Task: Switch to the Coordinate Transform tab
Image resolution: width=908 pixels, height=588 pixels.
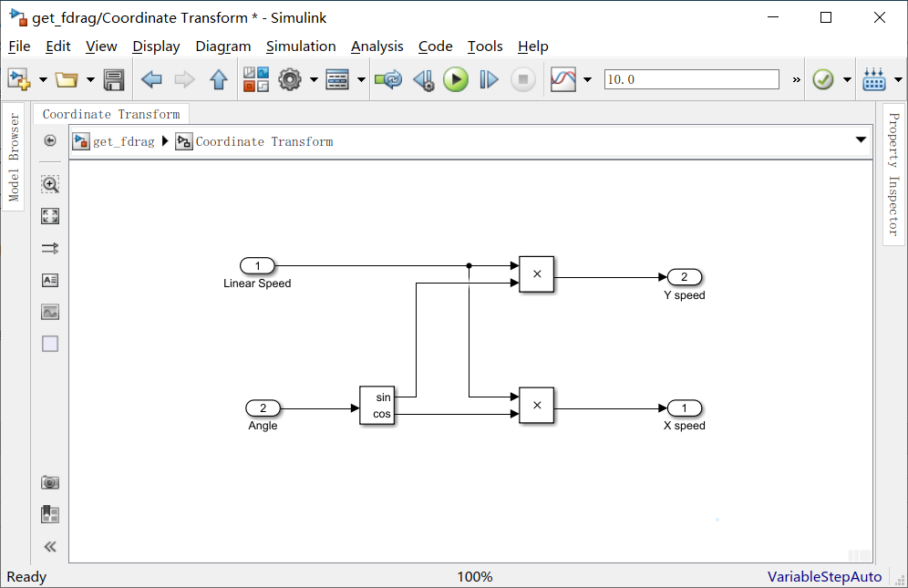Action: 111,114
